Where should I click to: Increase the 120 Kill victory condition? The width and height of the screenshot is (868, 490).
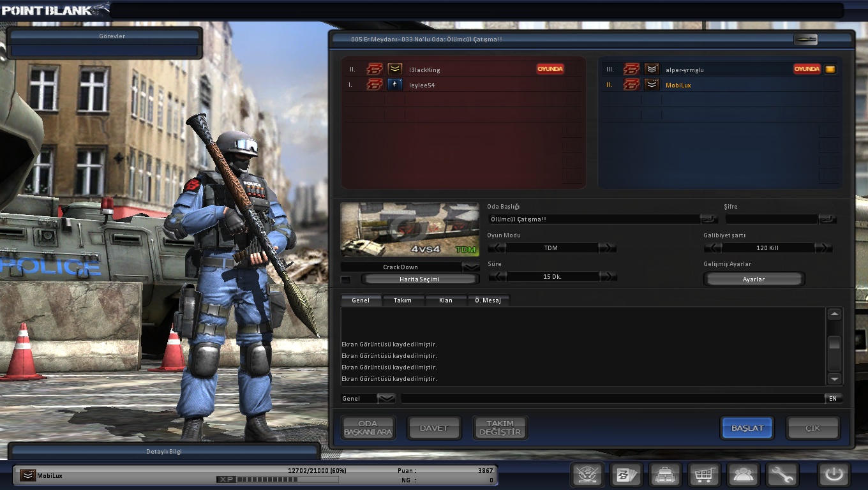click(x=824, y=248)
